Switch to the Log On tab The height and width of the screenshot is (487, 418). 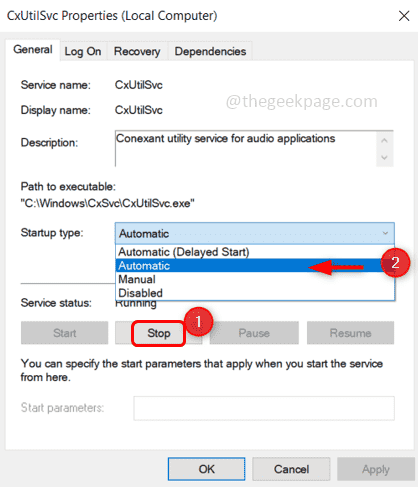click(x=83, y=51)
